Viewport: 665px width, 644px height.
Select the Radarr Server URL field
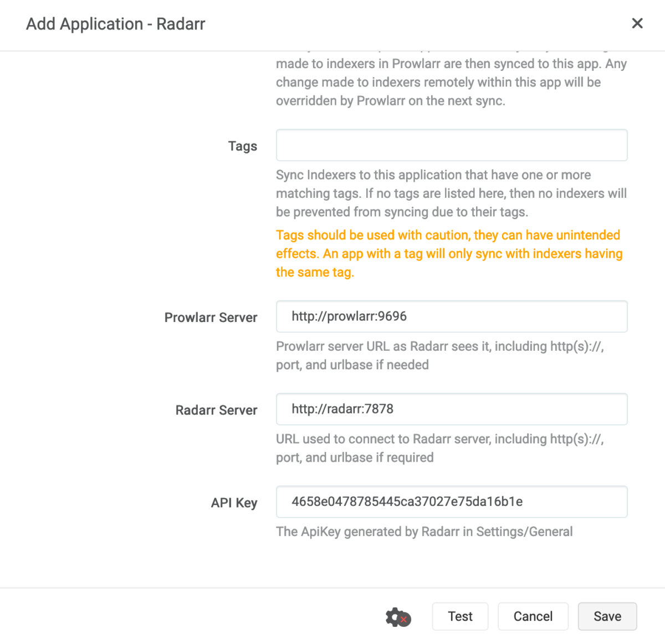click(452, 409)
